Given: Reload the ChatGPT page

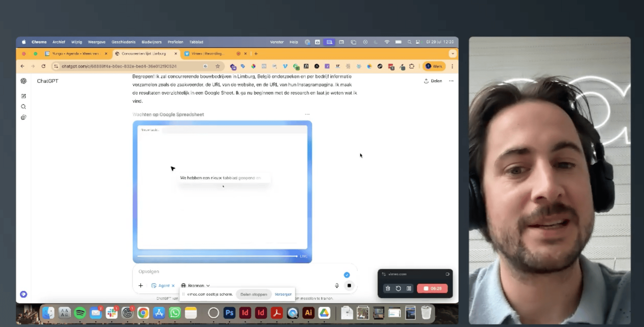Looking at the screenshot, I should 43,66.
